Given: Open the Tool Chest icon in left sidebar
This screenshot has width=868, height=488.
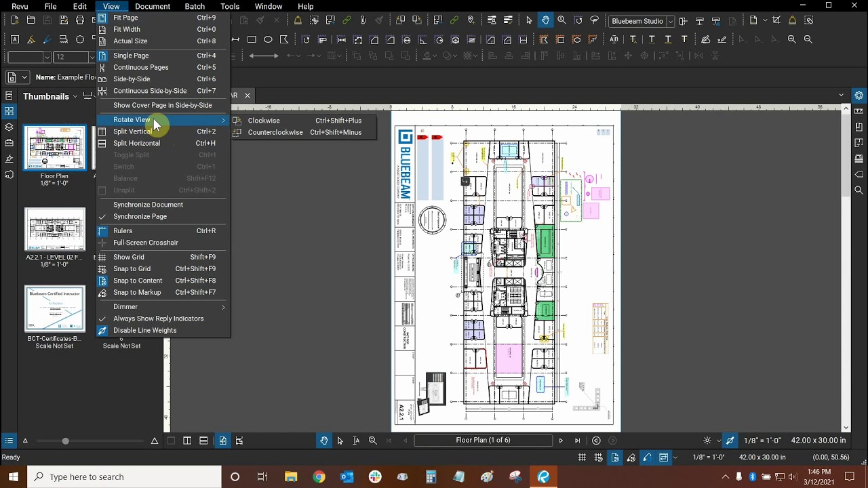Looking at the screenshot, I should pos(9,143).
